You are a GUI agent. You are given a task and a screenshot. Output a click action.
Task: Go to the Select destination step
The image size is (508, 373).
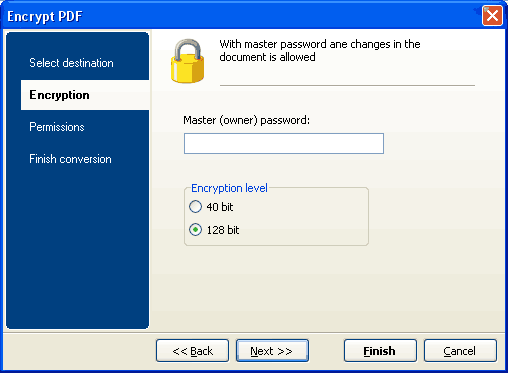(71, 63)
